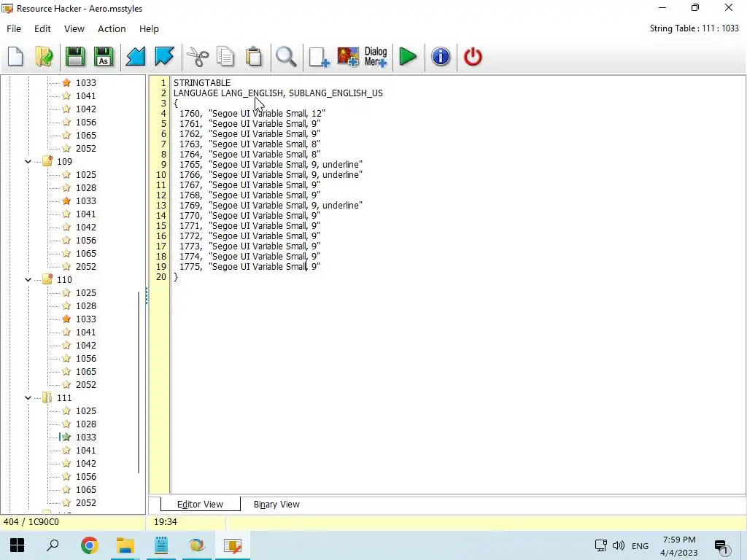This screenshot has height=560, width=747.
Task: Select the 109 folder in the tree
Action: point(64,161)
